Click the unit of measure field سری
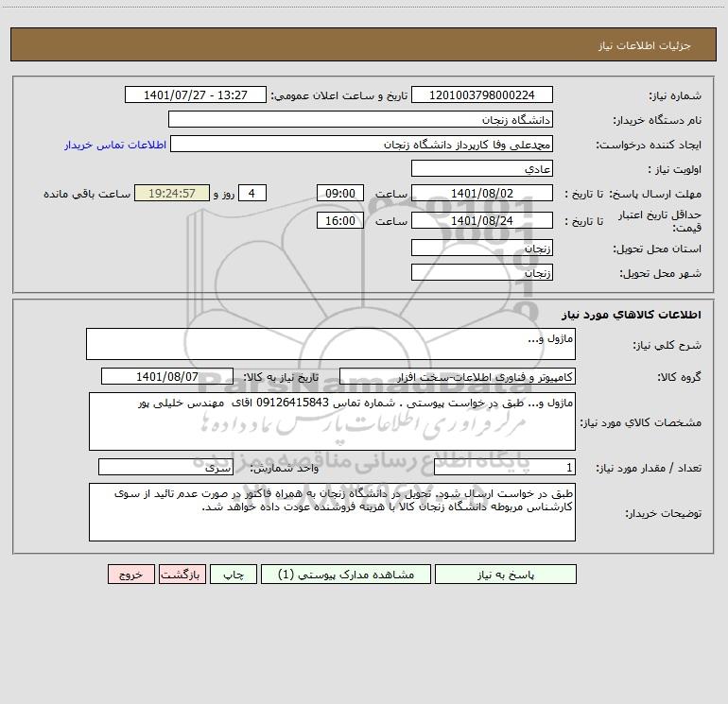The height and width of the screenshot is (704, 728). 165,467
